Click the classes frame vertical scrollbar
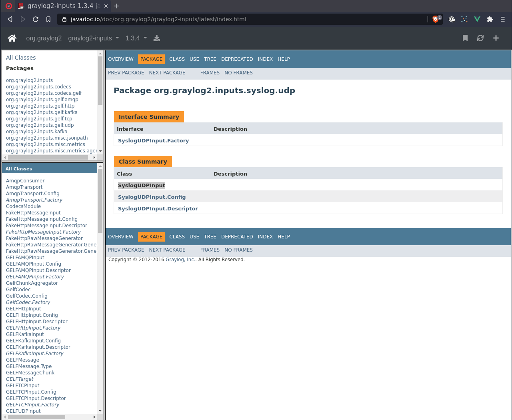The image size is (512, 420). tap(100, 201)
